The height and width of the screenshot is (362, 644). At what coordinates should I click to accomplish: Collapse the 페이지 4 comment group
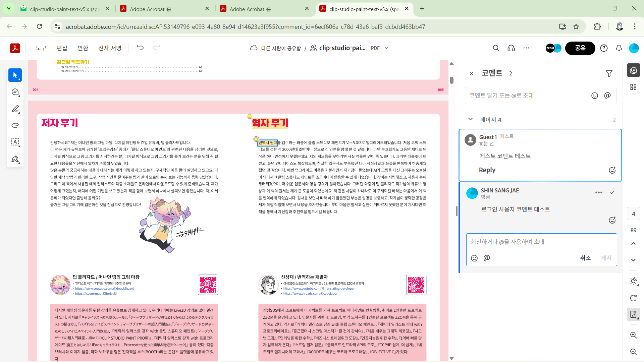tap(470, 120)
